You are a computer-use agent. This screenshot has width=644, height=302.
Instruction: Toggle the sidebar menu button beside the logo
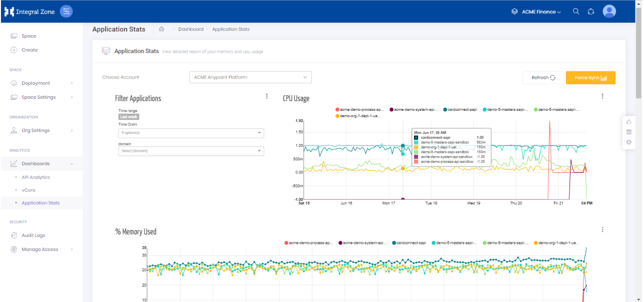67,12
